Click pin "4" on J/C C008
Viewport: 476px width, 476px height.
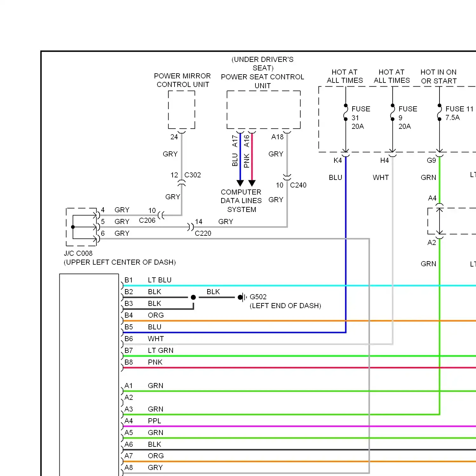coord(103,210)
